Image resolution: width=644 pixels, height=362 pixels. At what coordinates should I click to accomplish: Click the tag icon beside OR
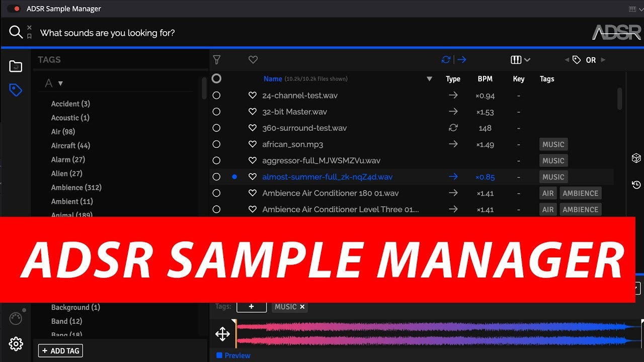point(577,60)
